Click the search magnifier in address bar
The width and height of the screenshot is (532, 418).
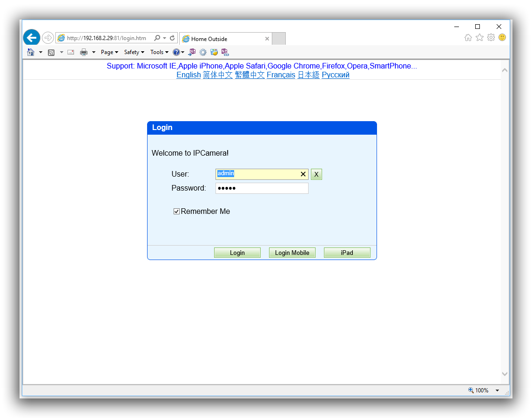(x=157, y=38)
